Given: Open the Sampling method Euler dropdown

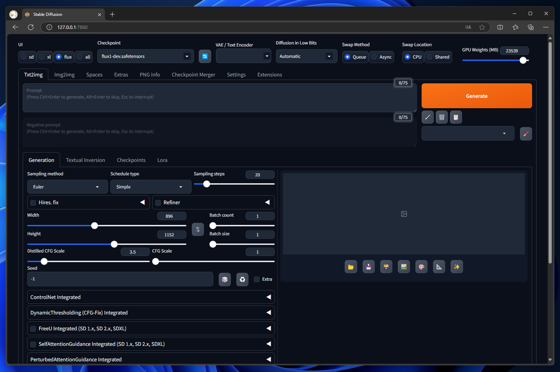Looking at the screenshot, I should (x=67, y=187).
